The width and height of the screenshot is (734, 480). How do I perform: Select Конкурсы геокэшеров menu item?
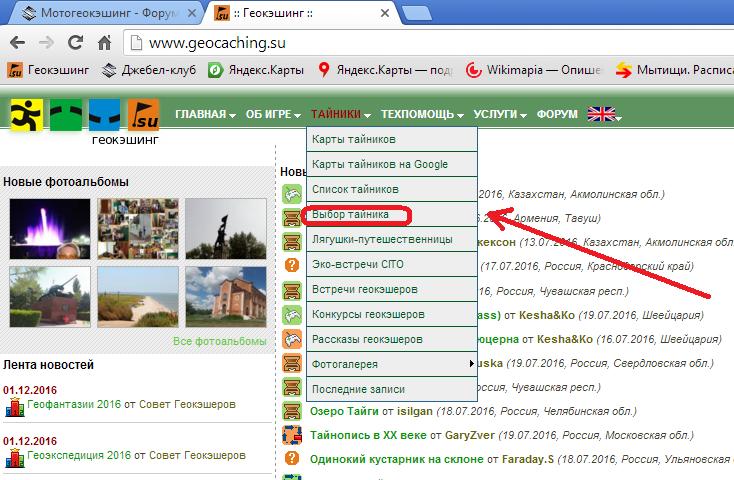tap(392, 314)
